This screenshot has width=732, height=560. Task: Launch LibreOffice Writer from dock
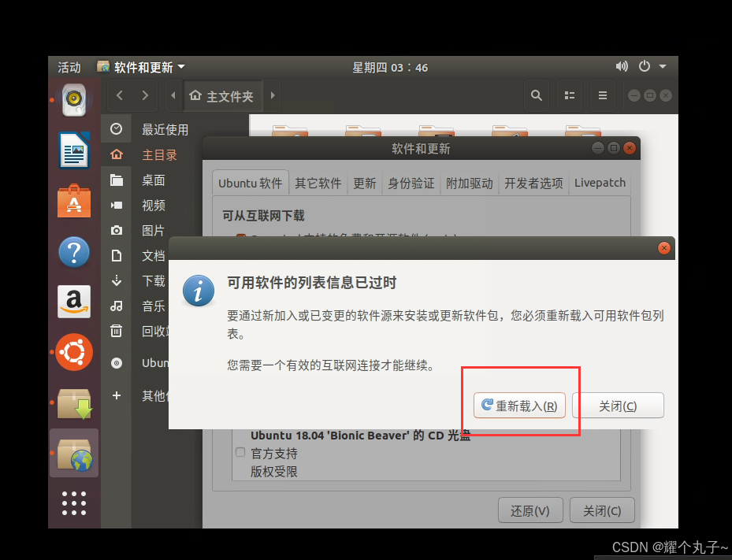[74, 150]
